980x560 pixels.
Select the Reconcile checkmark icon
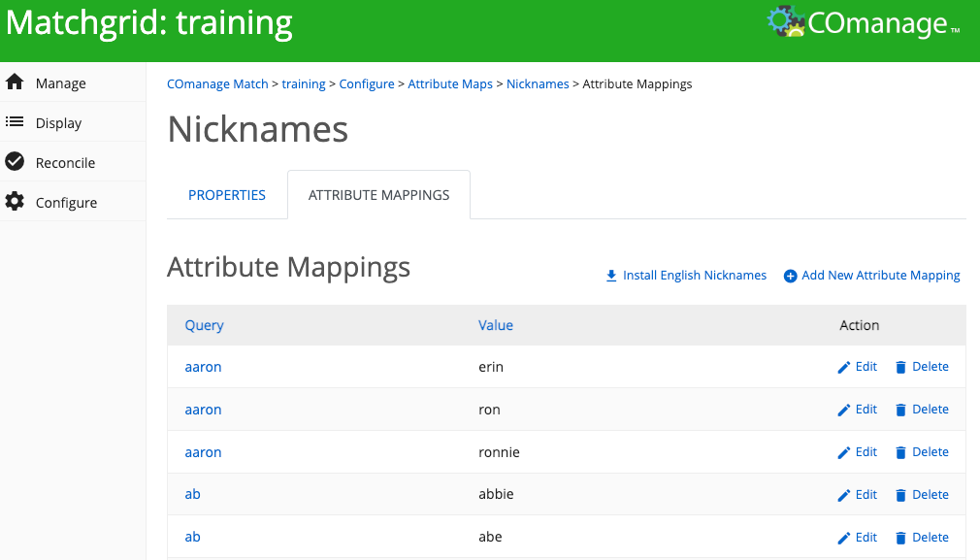pos(14,162)
